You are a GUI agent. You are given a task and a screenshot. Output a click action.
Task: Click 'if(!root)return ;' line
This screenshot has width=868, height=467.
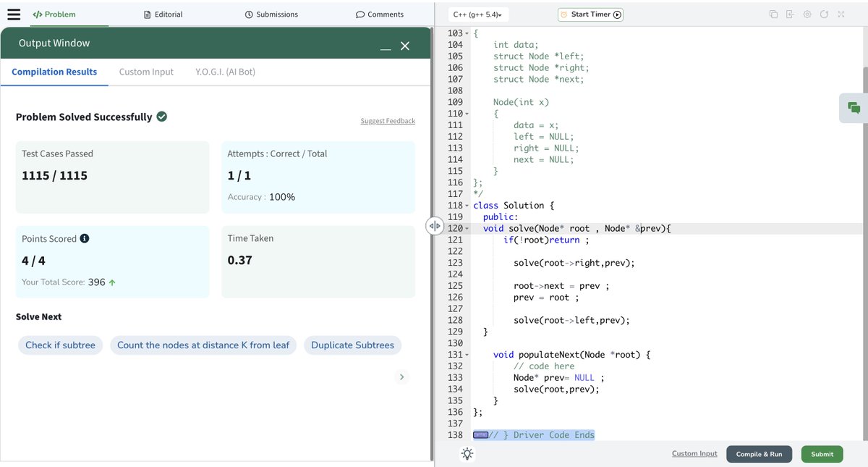pyautogui.click(x=546, y=240)
